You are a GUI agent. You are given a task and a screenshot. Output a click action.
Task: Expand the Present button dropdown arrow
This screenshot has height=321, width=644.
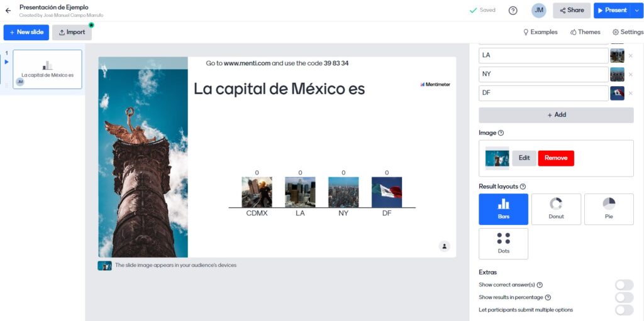[x=637, y=11]
